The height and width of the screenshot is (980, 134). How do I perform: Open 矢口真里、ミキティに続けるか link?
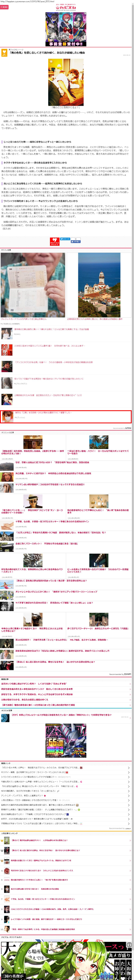53,473
